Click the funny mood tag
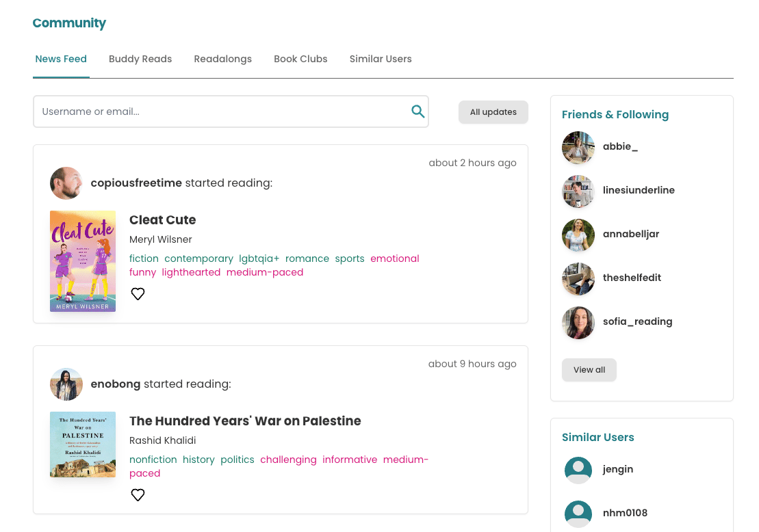Screen dimensions: 759x532 tap(143, 272)
